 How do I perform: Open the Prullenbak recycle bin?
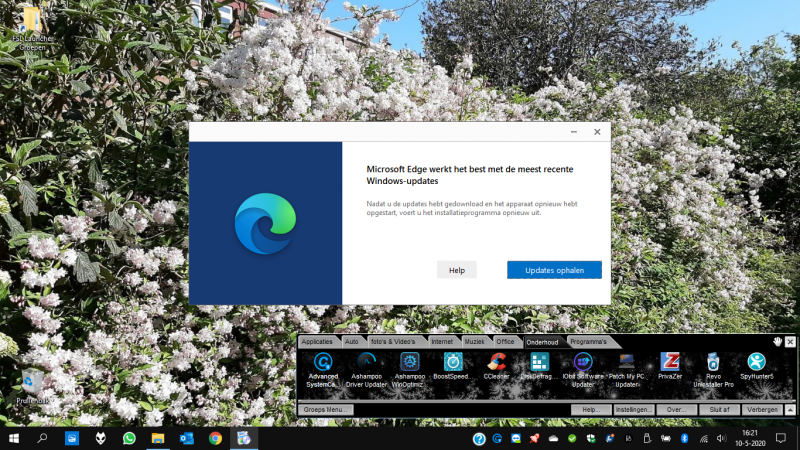pos(32,386)
